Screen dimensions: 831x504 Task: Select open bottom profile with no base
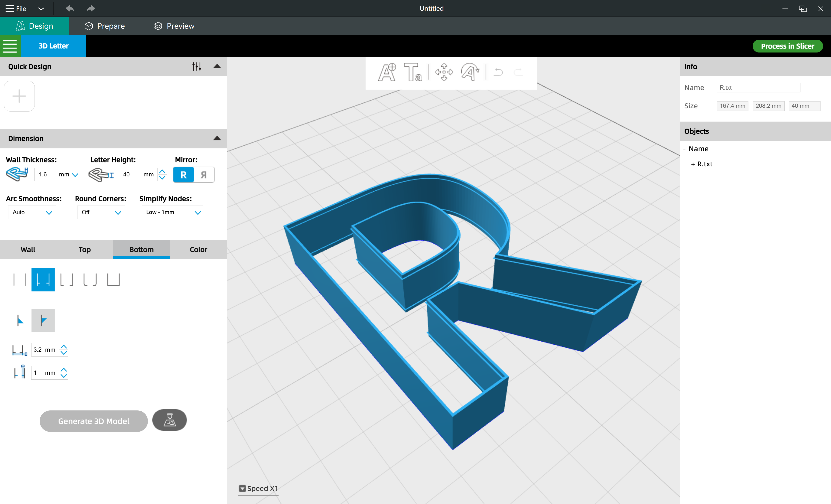pyautogui.click(x=20, y=280)
